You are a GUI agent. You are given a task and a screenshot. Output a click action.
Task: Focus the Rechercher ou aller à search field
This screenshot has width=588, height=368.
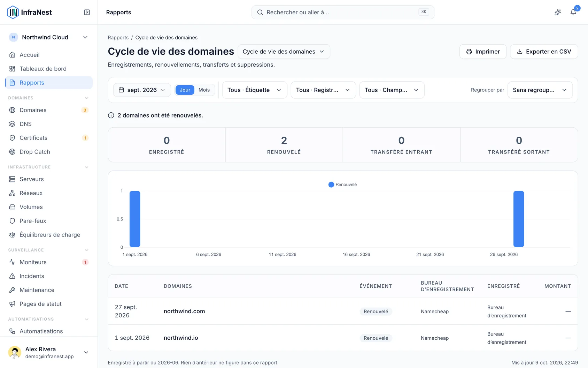(343, 12)
